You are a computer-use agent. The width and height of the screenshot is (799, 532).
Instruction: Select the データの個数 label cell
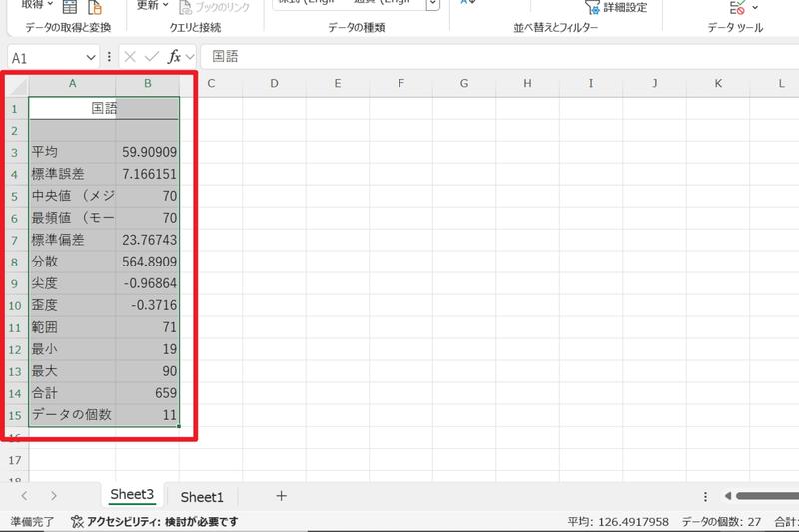click(x=72, y=415)
